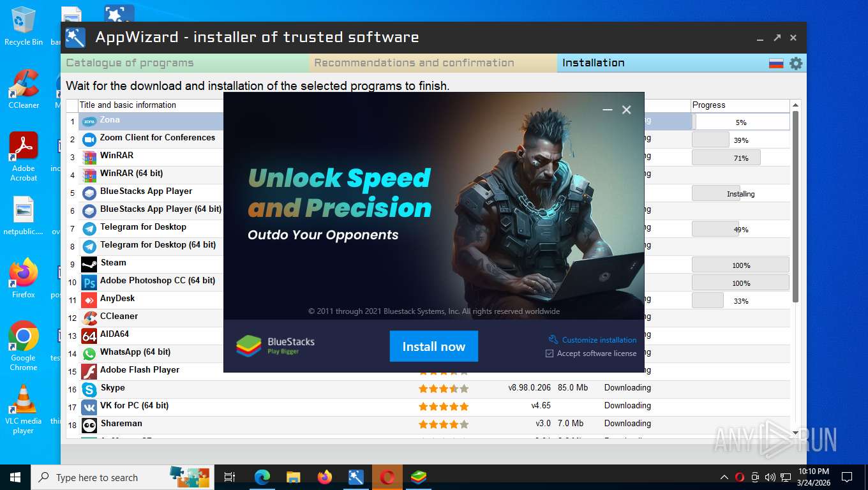The height and width of the screenshot is (490, 868).
Task: Click the Zoom Client for Conferences icon
Action: (89, 139)
